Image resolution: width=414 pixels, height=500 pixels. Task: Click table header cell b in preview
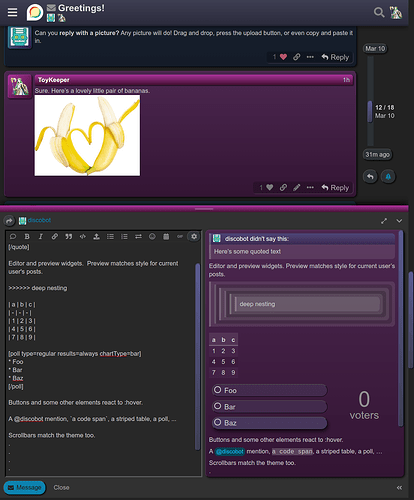[223, 340]
